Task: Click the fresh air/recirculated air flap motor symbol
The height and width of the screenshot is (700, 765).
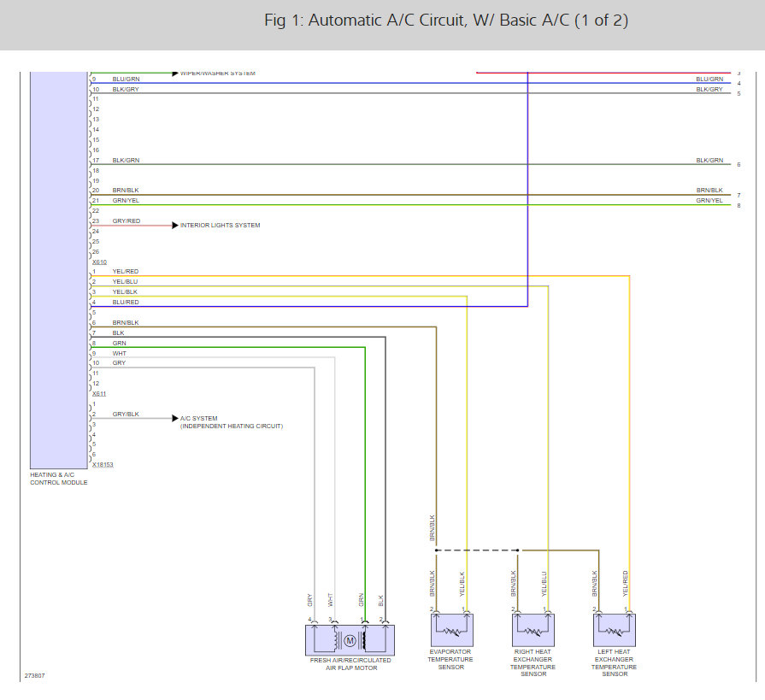Action: click(350, 640)
